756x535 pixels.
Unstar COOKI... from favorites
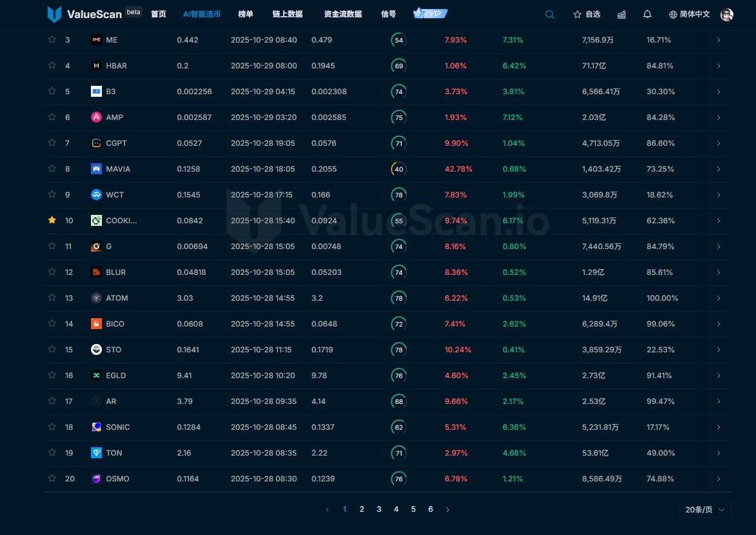[x=52, y=220]
